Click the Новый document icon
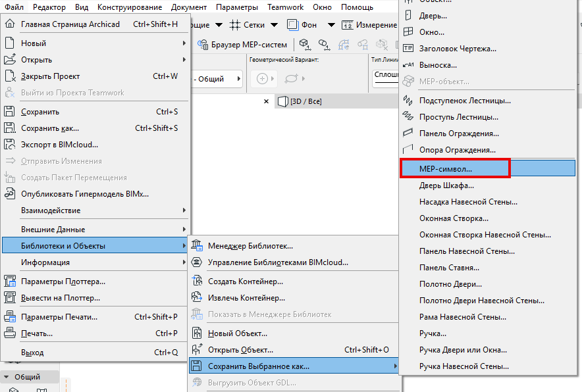The width and height of the screenshot is (582, 392). coord(10,43)
